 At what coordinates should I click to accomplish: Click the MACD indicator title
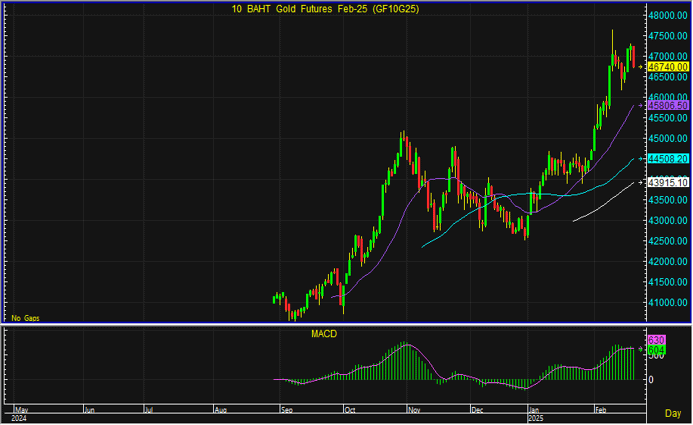[323, 333]
